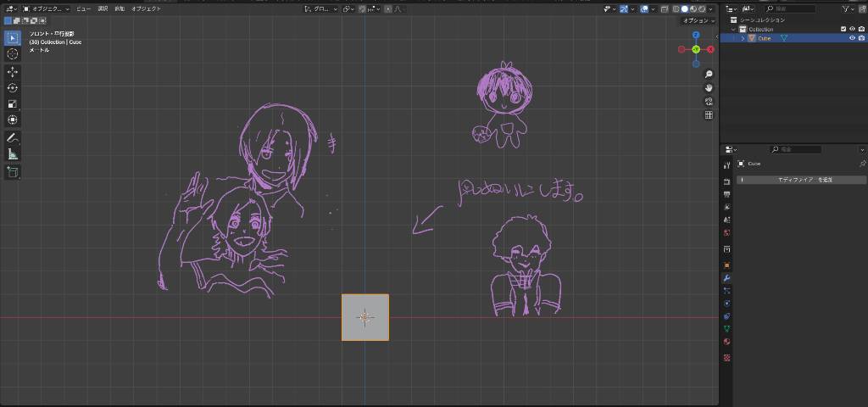
Task: Uncheck the Collection exclude checkbox
Action: point(843,29)
